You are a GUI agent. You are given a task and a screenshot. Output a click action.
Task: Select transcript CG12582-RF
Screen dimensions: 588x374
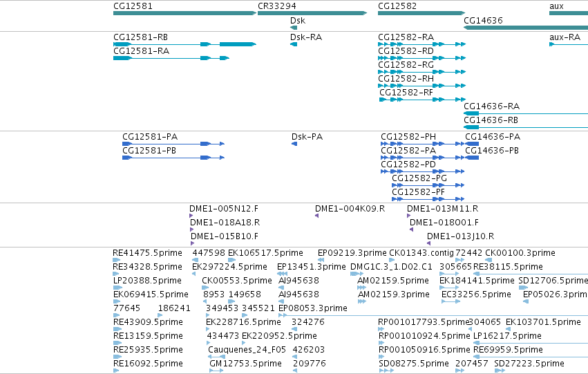[423, 100]
